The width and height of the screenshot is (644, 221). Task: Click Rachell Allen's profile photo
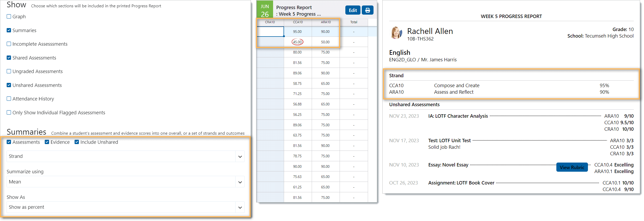[396, 33]
